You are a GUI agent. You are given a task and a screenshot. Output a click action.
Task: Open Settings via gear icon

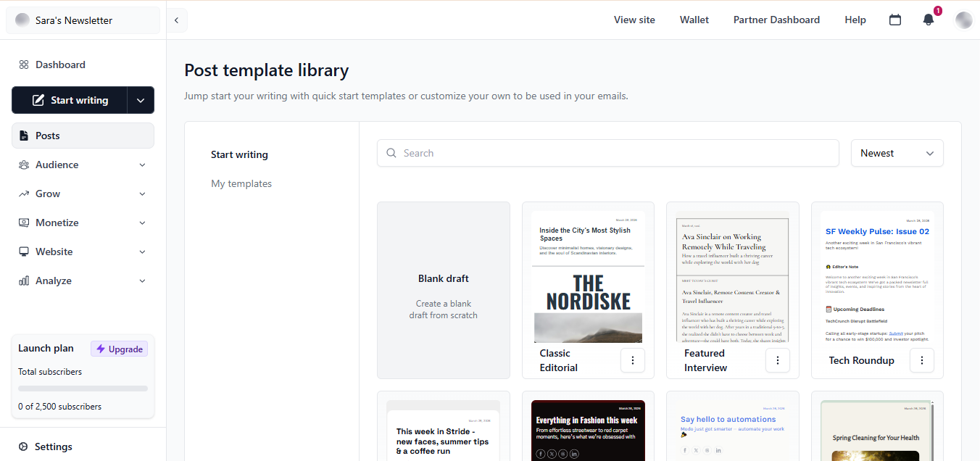coord(23,447)
